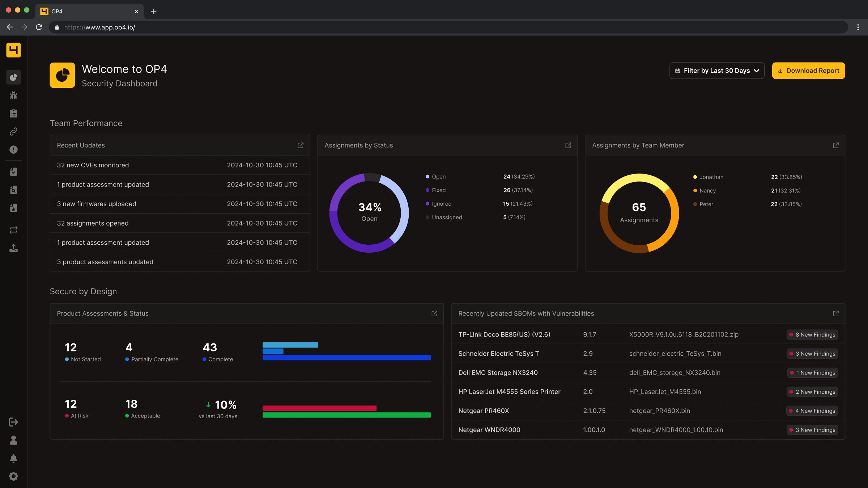Click the clipboard list sidebar icon
The height and width of the screenshot is (488, 868).
[x=13, y=114]
